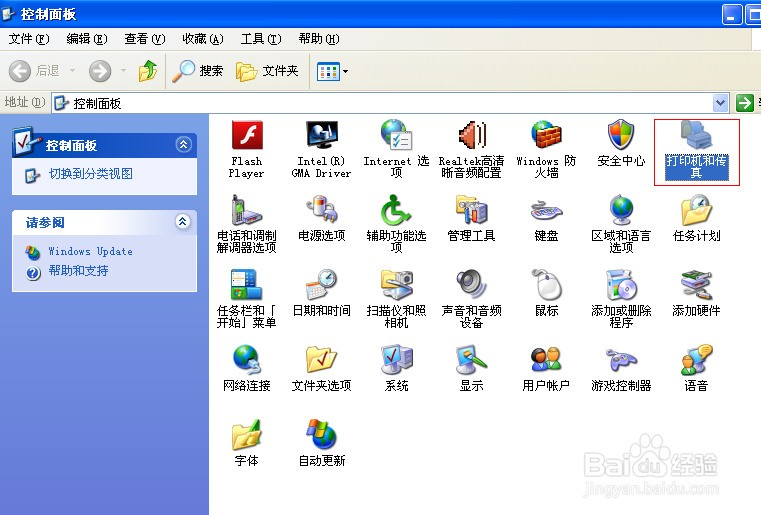Open the forward button history dropdown

[123, 71]
